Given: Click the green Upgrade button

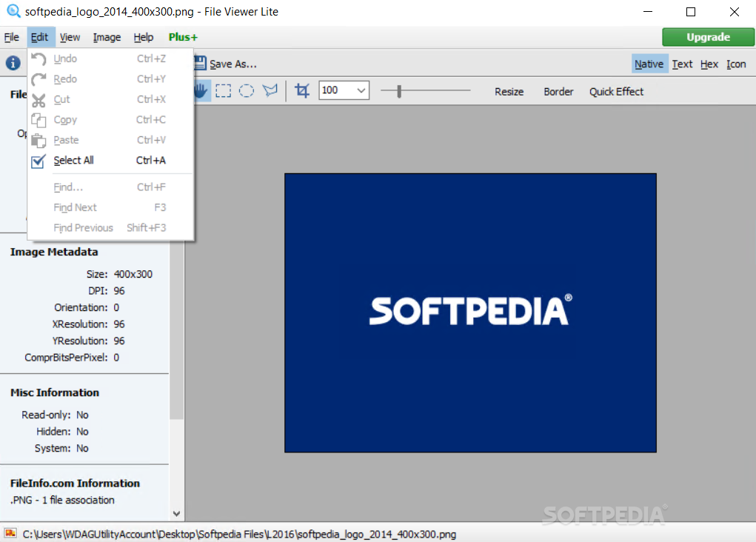Looking at the screenshot, I should point(709,37).
